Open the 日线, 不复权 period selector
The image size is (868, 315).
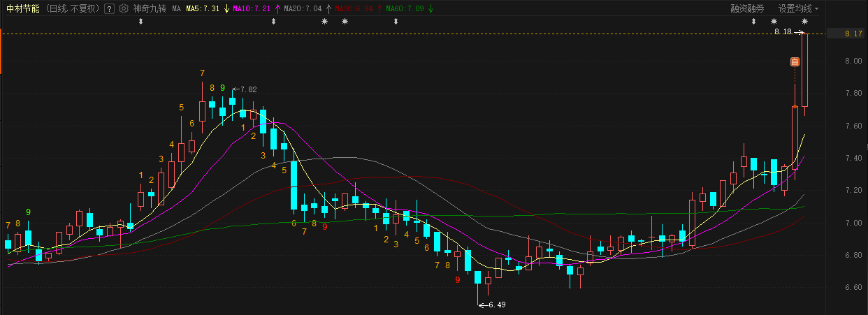[73, 9]
